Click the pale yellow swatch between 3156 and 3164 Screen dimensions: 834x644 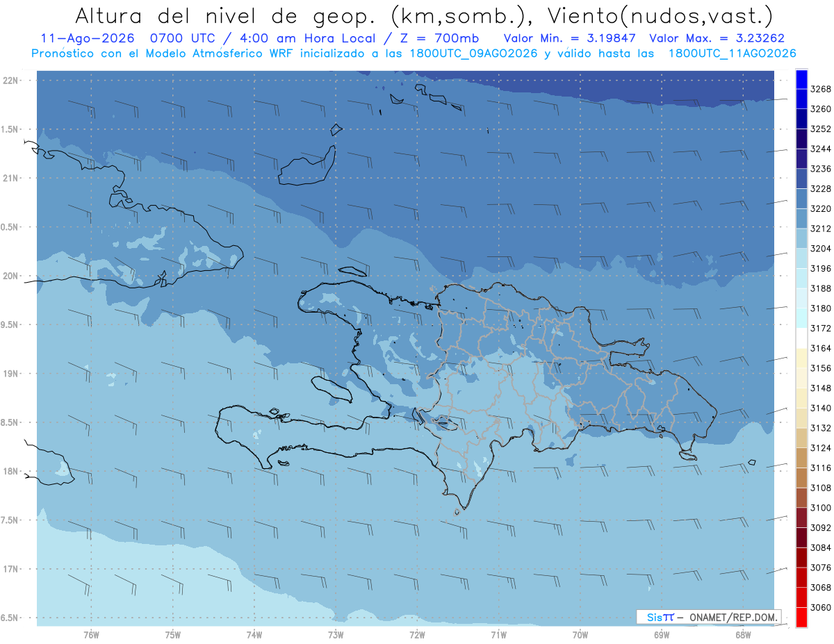pyautogui.click(x=801, y=358)
